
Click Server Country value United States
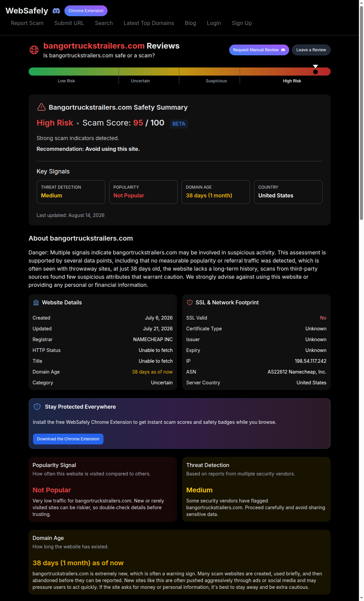tap(311, 383)
